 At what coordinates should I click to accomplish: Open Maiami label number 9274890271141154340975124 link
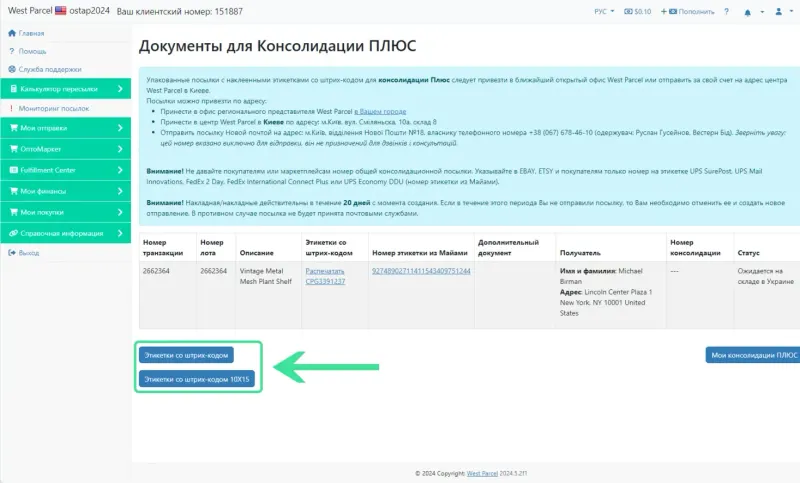pos(421,271)
